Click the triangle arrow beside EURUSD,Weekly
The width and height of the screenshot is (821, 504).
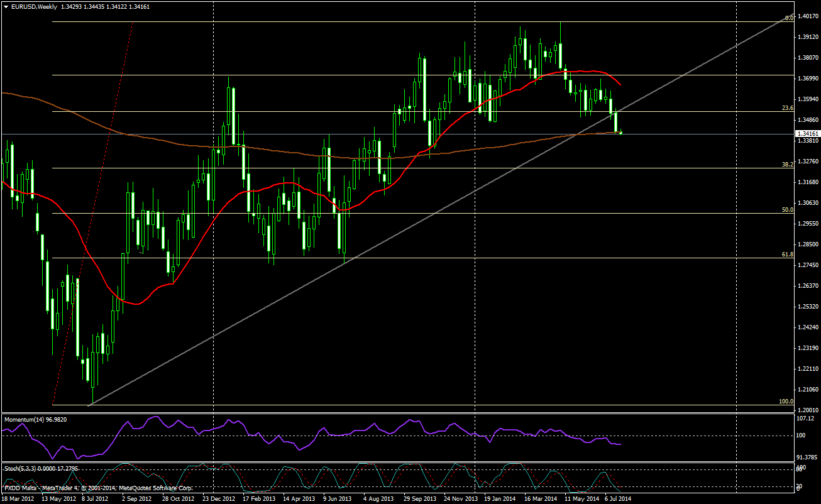point(6,6)
